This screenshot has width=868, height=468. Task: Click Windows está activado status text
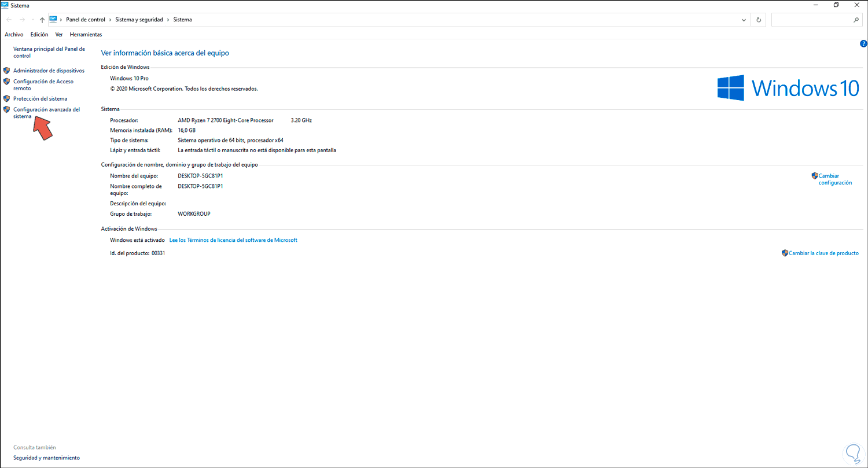pos(138,240)
